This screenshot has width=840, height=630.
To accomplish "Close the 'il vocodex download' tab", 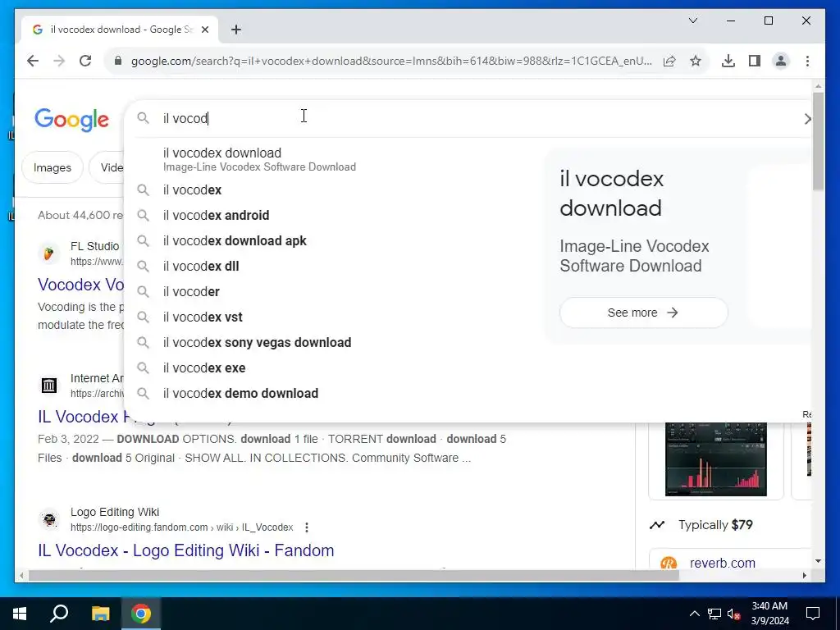I will pyautogui.click(x=204, y=30).
